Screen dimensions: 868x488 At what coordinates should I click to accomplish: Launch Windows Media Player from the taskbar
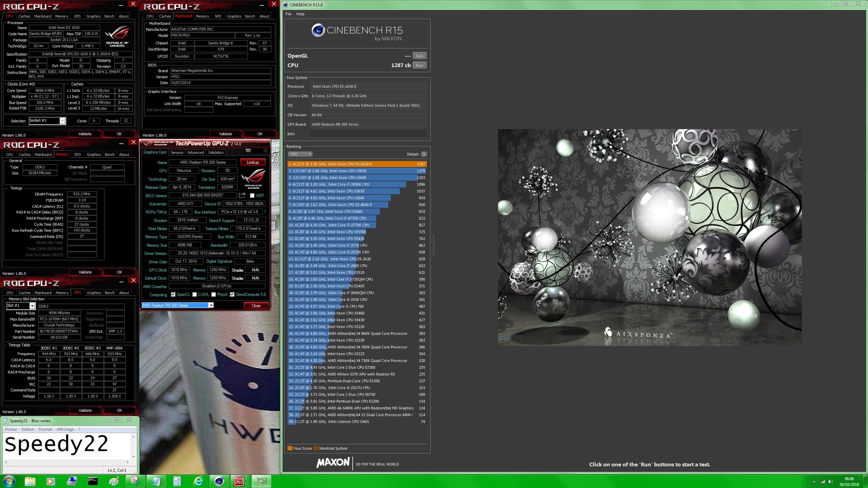(x=50, y=481)
